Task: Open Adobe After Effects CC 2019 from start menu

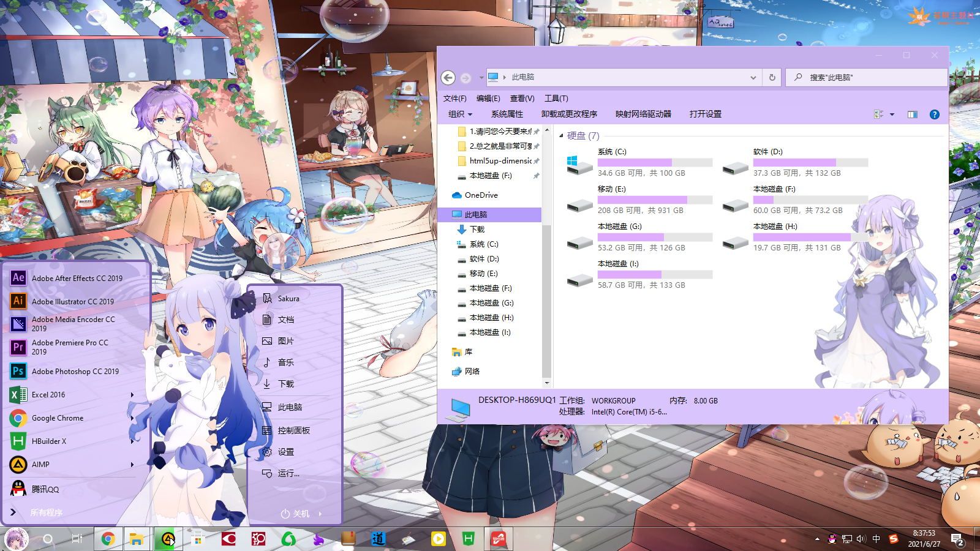Action: point(67,278)
